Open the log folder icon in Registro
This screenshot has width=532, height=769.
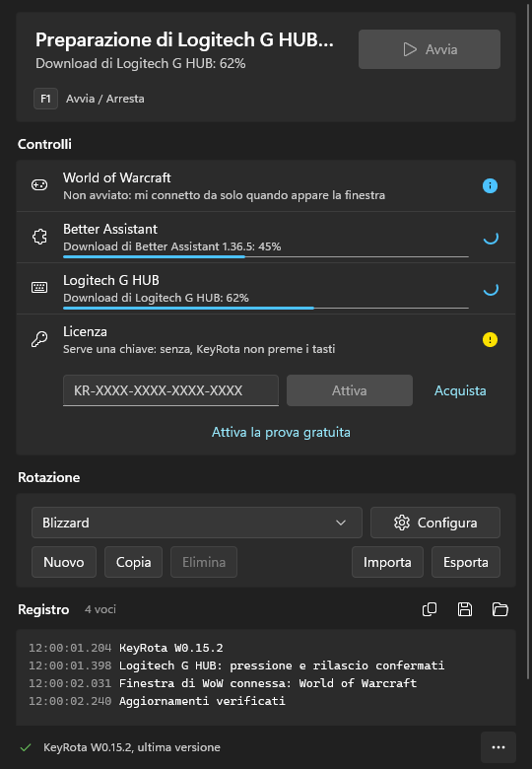click(500, 609)
